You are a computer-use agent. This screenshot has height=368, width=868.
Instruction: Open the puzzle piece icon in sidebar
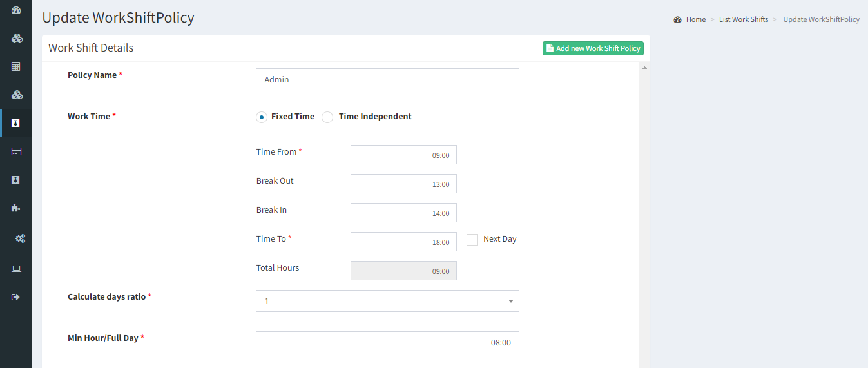click(x=16, y=208)
